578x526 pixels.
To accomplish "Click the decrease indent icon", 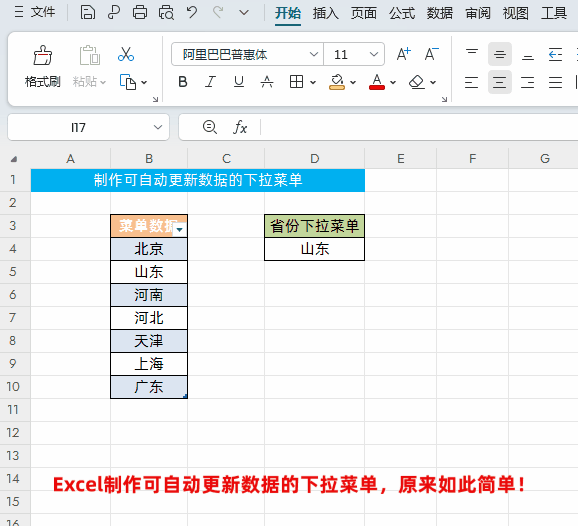I will (x=555, y=54).
